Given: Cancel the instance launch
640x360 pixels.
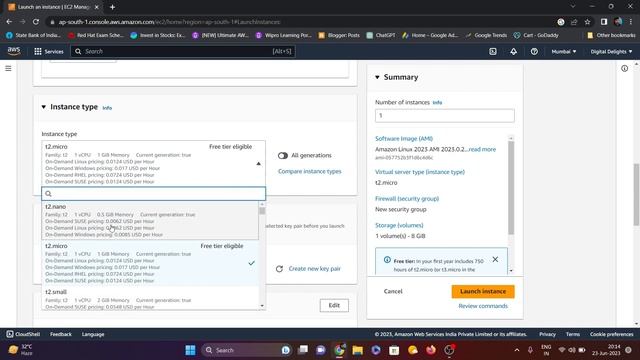Looking at the screenshot, I should [393, 291].
